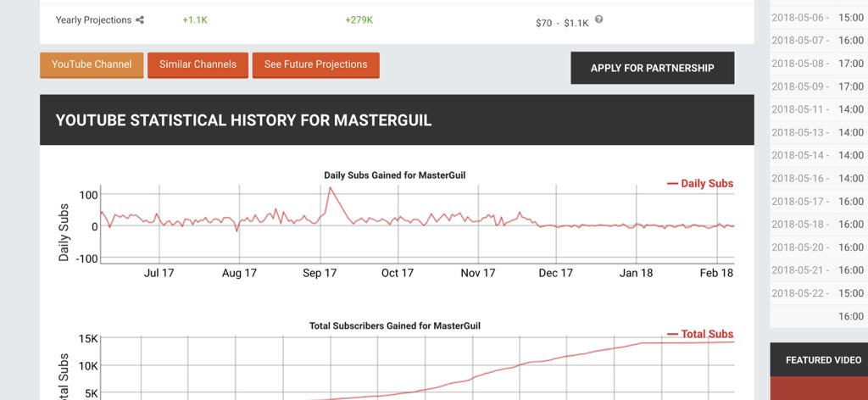This screenshot has height=400, width=868.
Task: Click the Dec 17 axis label
Action: (556, 274)
